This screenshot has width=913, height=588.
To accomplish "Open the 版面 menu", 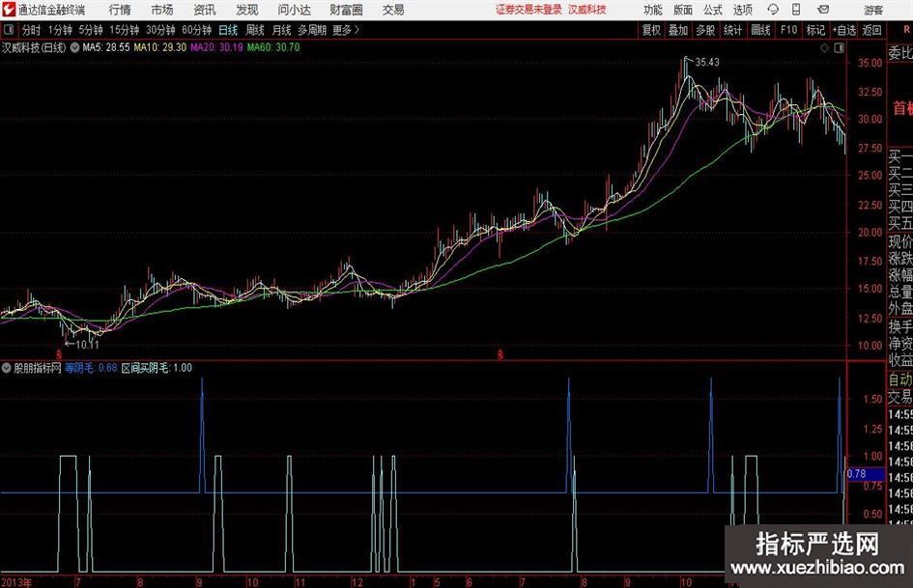I will (x=682, y=10).
